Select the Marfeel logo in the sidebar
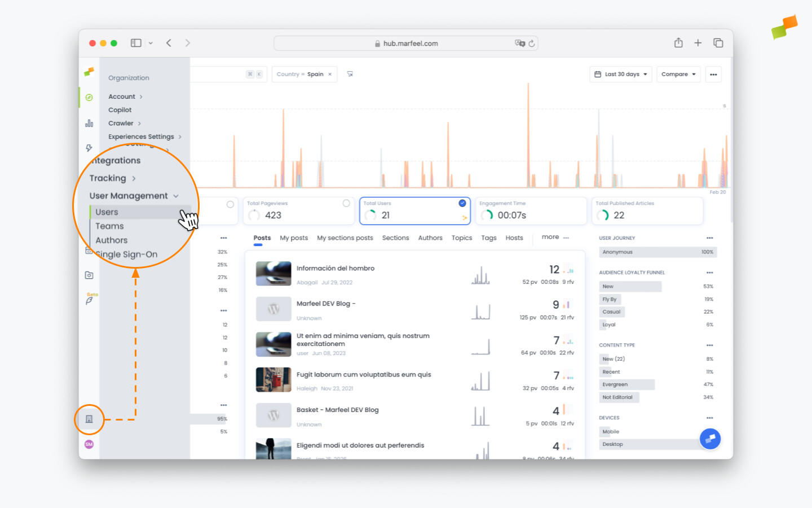This screenshot has height=508, width=812. (89, 72)
